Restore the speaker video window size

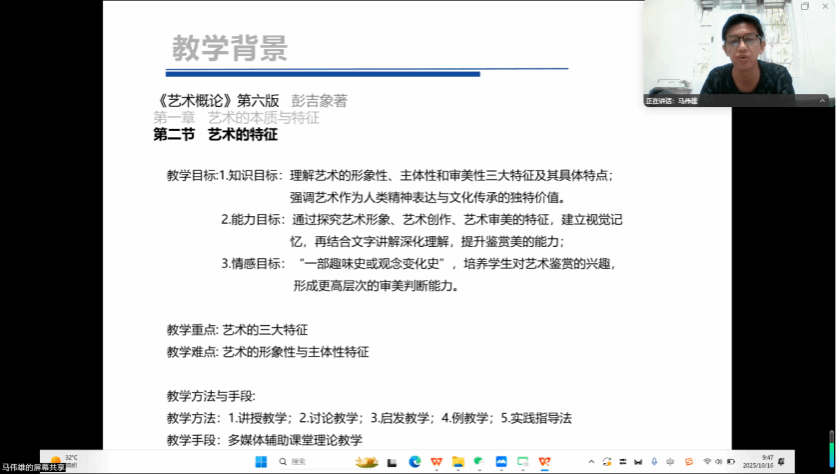tap(805, 6)
